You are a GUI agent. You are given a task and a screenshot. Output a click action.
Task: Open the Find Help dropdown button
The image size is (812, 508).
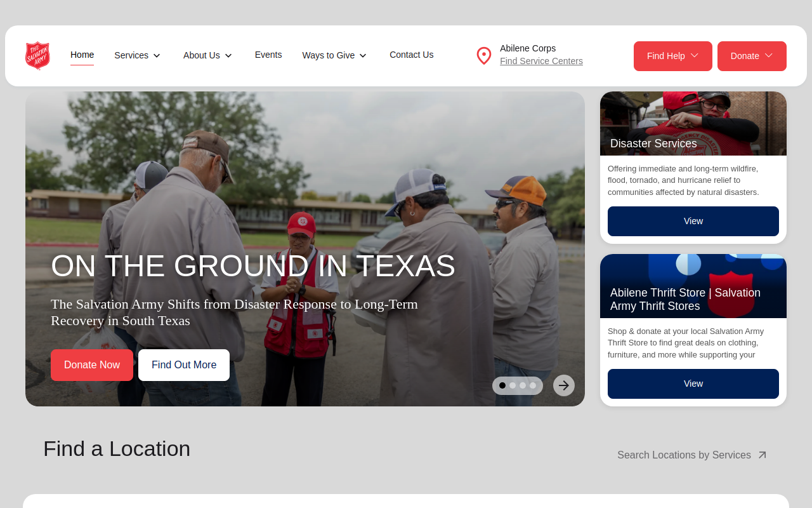[673, 56]
